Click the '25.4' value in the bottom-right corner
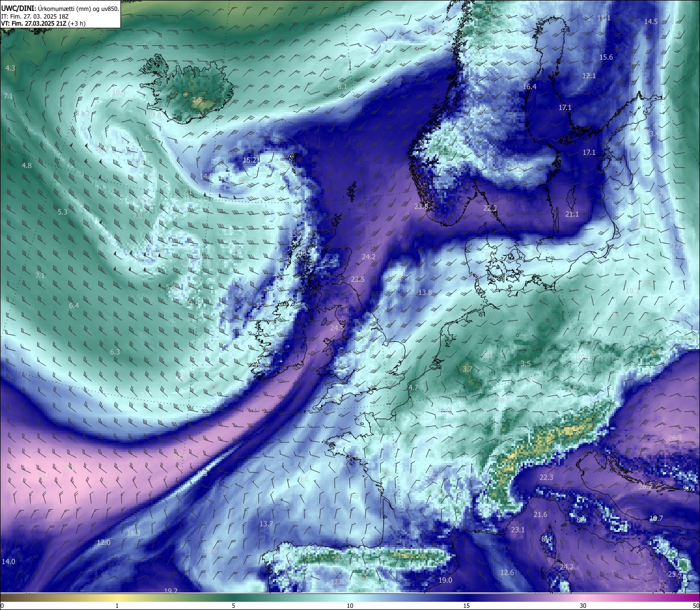The width and height of the screenshot is (700, 610). click(675, 574)
